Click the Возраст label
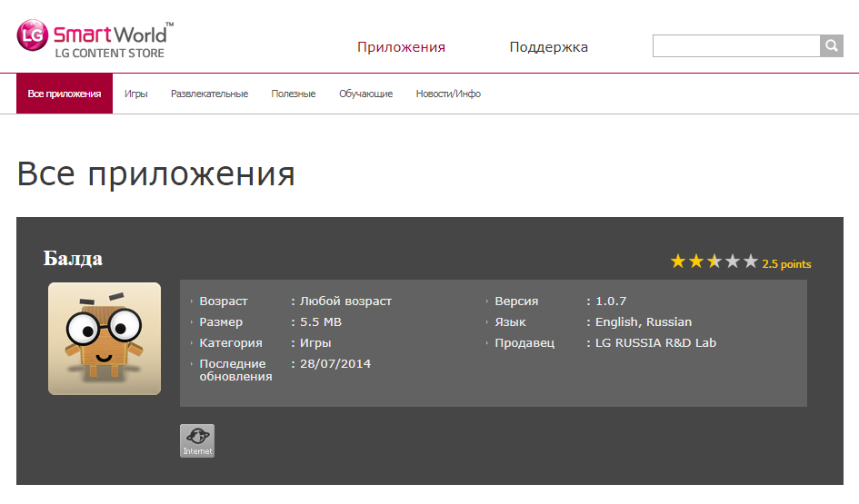 click(x=224, y=301)
